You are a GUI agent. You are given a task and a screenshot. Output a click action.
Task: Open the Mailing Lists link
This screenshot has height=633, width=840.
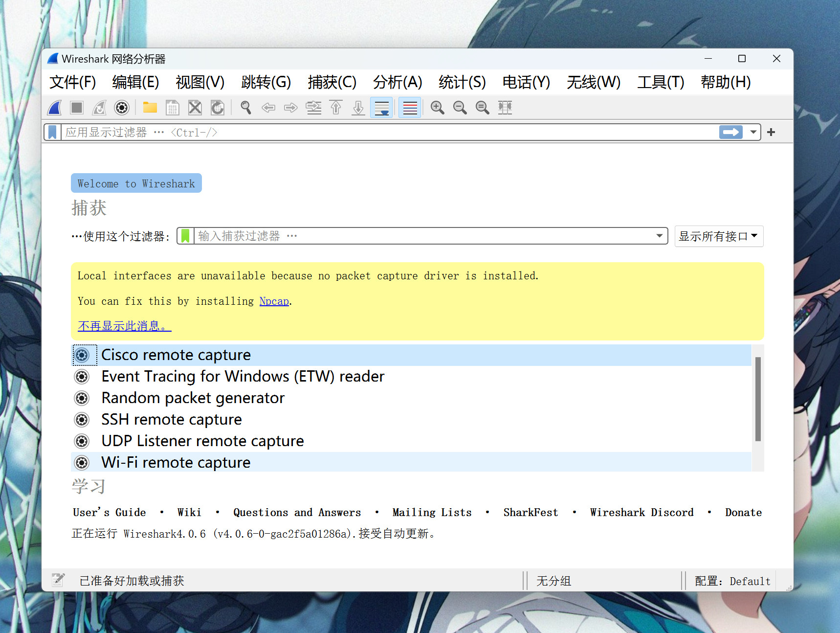coord(432,512)
